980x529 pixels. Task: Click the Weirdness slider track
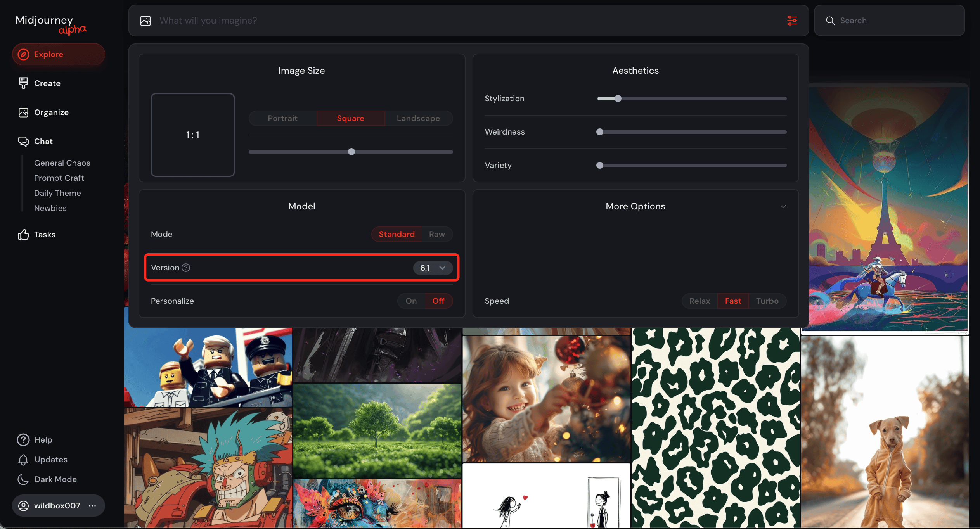[692, 132]
